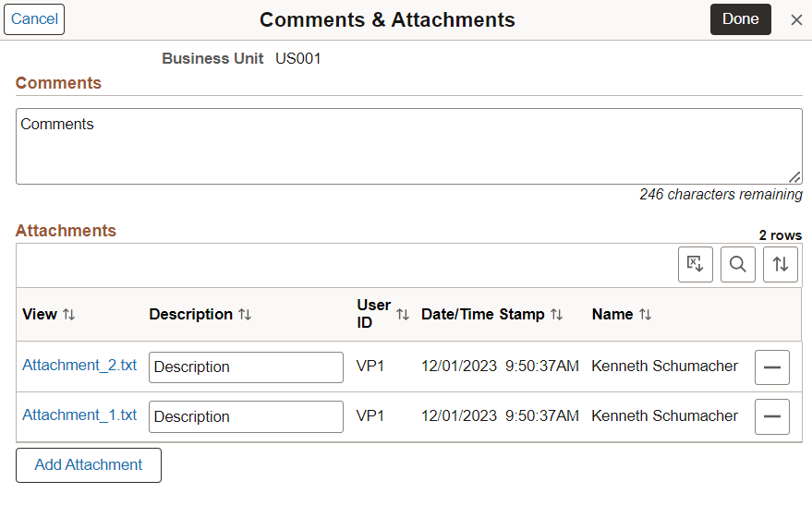Sort by Name column arrows

click(x=645, y=314)
